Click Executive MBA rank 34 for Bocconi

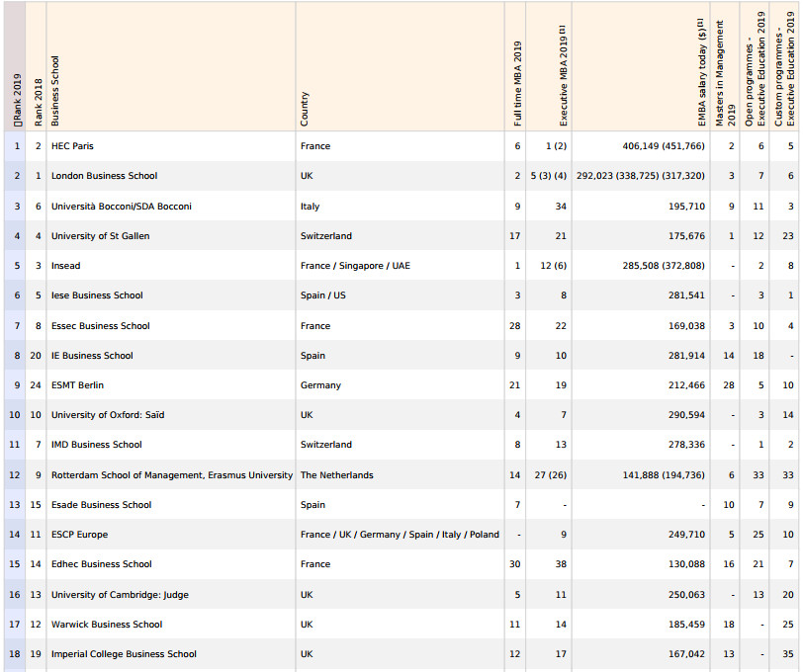(561, 207)
